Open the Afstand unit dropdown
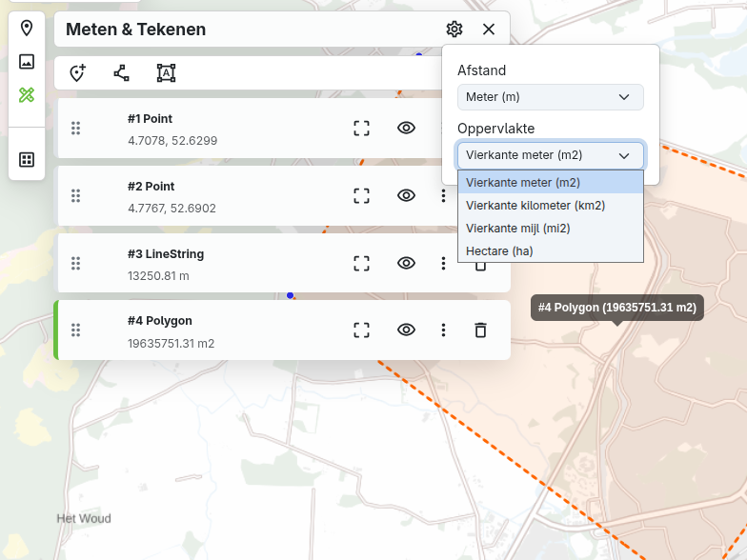The height and width of the screenshot is (560, 747). [551, 97]
